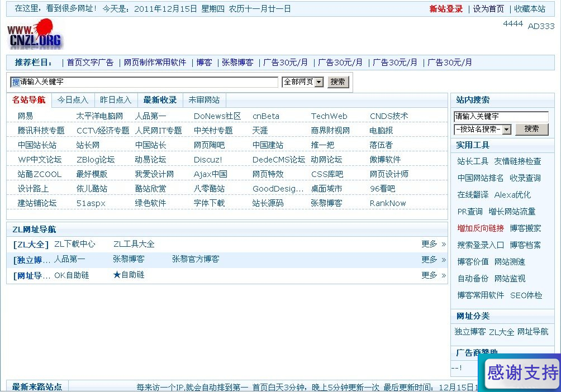Open the 在线翻译 tool

coord(473,195)
